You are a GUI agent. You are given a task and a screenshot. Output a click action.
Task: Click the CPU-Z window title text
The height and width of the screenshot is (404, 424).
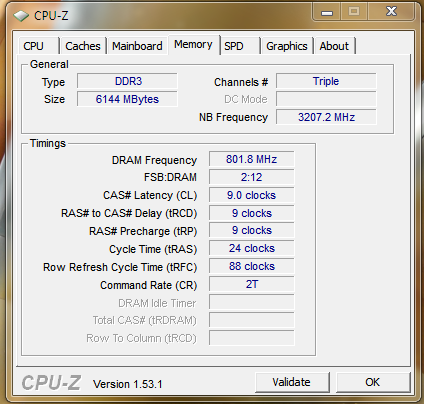click(51, 16)
